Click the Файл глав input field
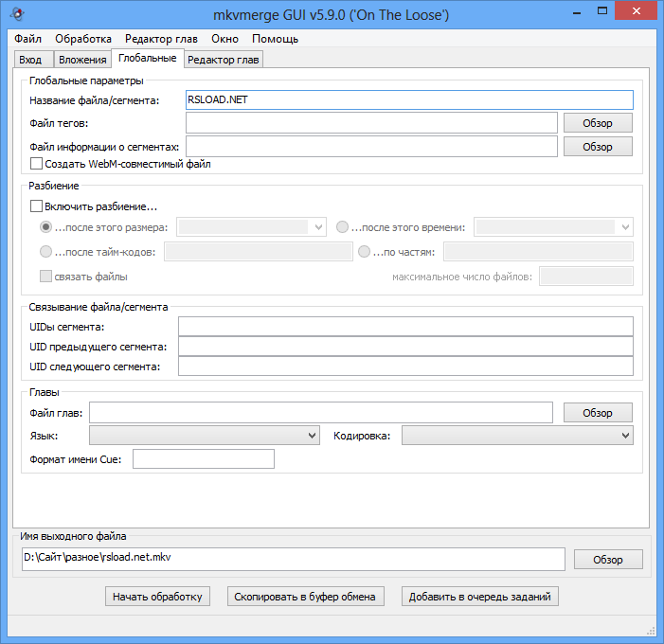This screenshot has height=644, width=664. (321, 412)
